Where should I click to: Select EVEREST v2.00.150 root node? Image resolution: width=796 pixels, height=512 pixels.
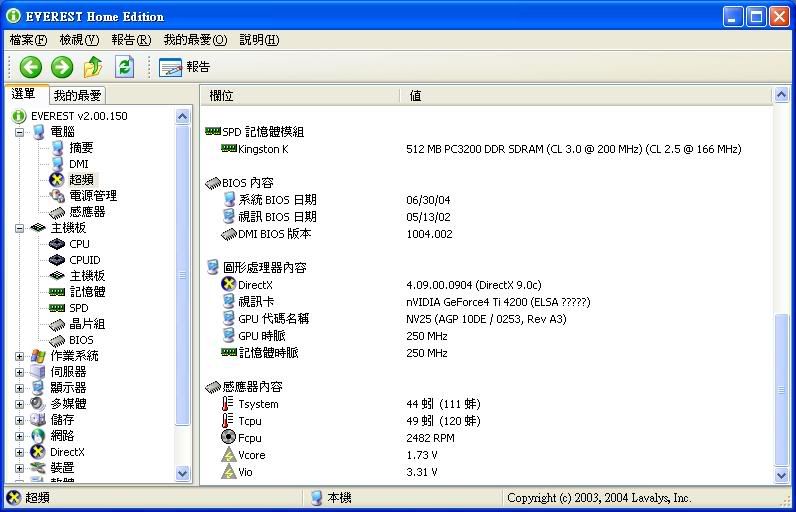[x=79, y=116]
